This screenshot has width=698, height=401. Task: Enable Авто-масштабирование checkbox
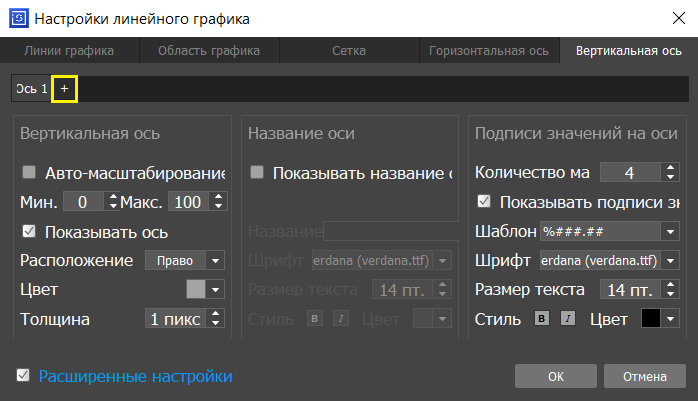(29, 172)
